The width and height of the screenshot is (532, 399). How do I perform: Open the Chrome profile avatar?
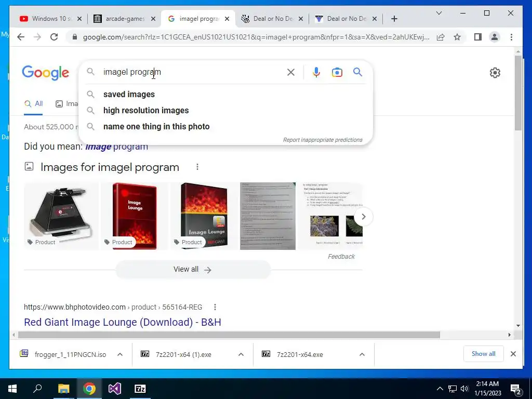(x=495, y=37)
